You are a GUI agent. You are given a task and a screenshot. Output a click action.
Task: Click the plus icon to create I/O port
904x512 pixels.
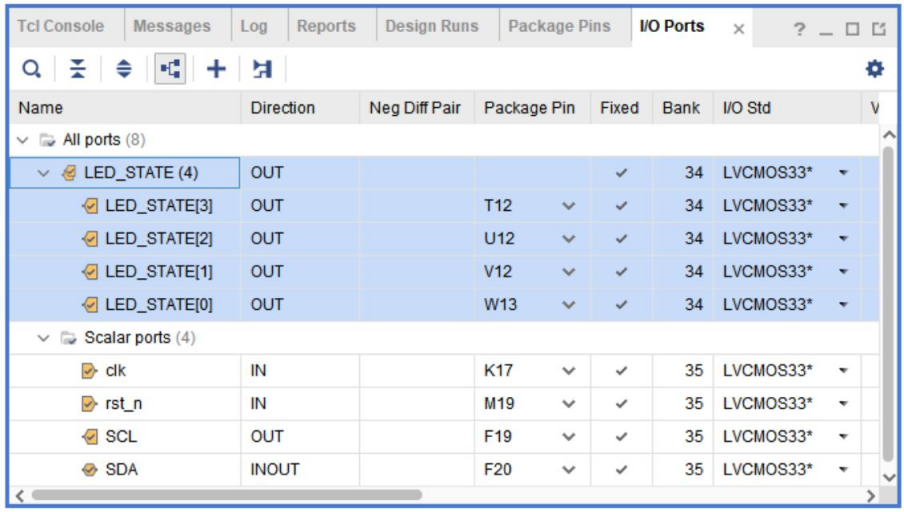point(216,69)
